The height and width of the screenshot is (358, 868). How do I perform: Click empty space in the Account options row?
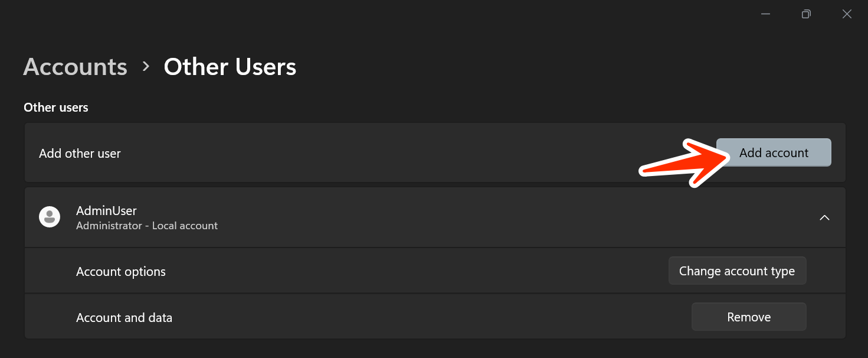tap(413, 272)
